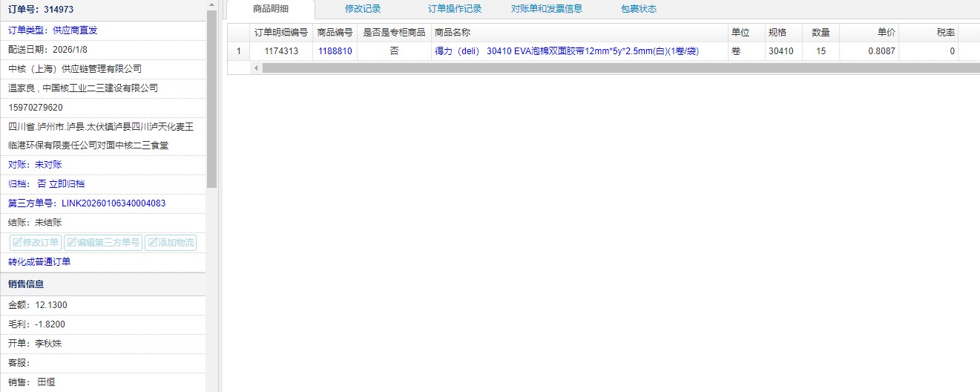
Task: Select the 商品明细 tab
Action: [271, 9]
